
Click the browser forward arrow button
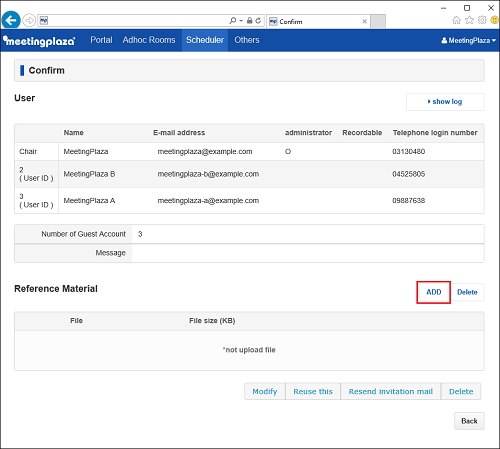[29, 21]
